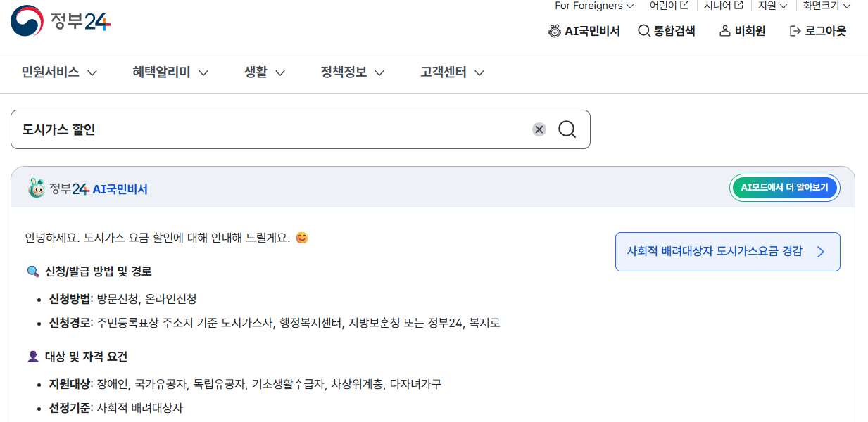The width and height of the screenshot is (868, 422).
Task: Expand the 지원 dropdown
Action: (772, 6)
